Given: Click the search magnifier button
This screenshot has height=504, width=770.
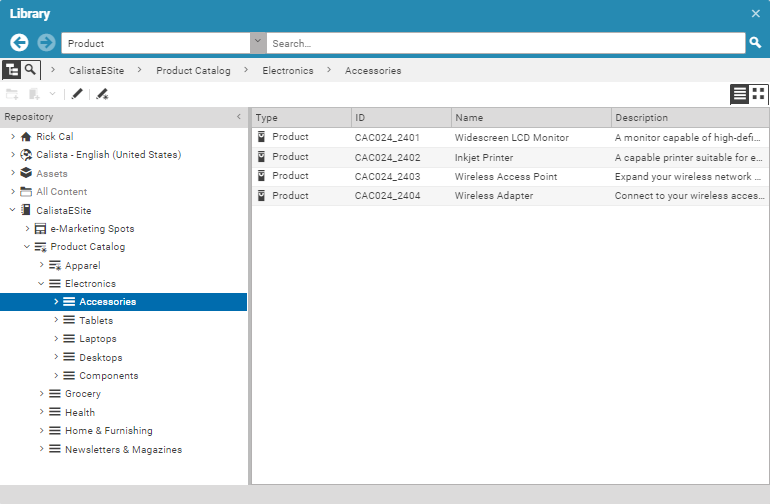Looking at the screenshot, I should tap(756, 43).
